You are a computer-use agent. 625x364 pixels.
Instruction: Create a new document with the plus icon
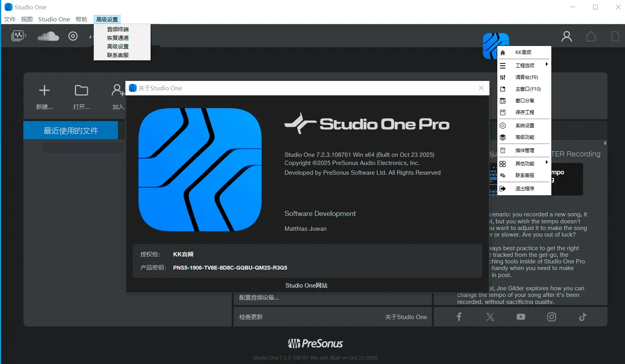tap(44, 90)
